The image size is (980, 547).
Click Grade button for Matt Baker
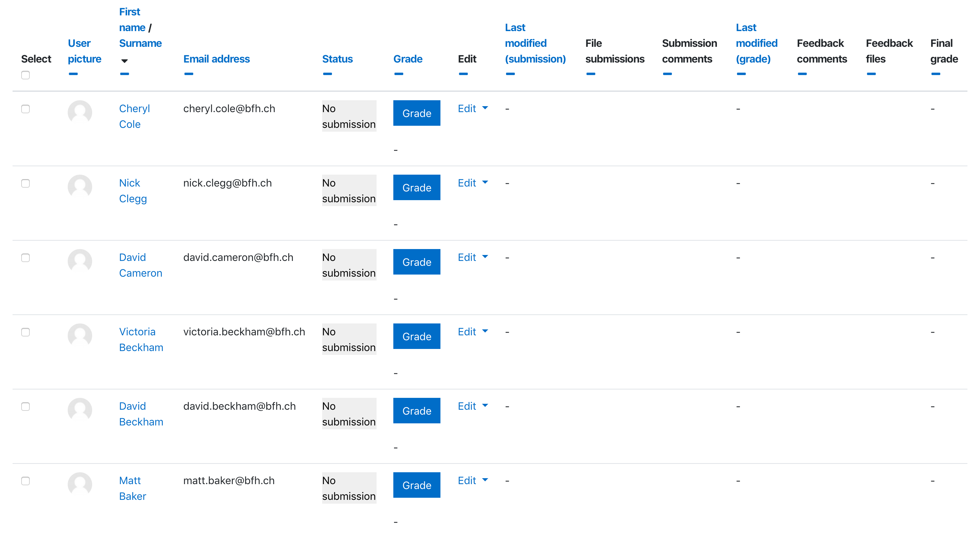pos(417,485)
